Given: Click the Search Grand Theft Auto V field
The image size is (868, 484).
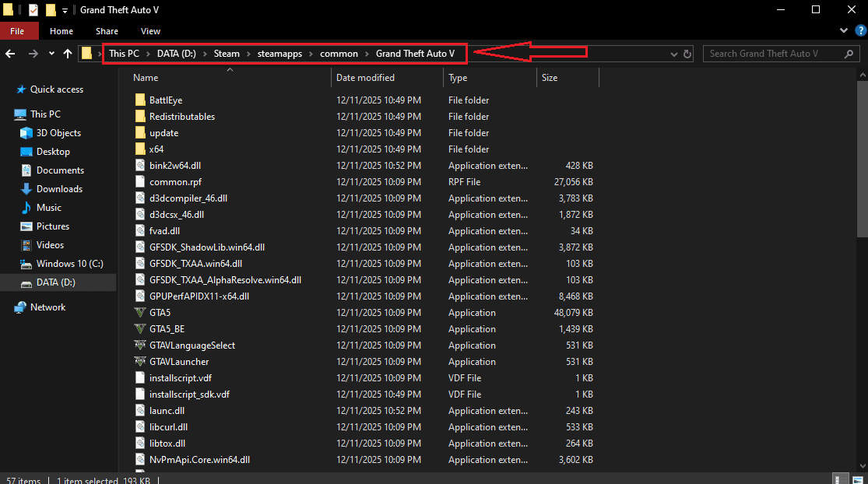Looking at the screenshot, I should coord(774,54).
